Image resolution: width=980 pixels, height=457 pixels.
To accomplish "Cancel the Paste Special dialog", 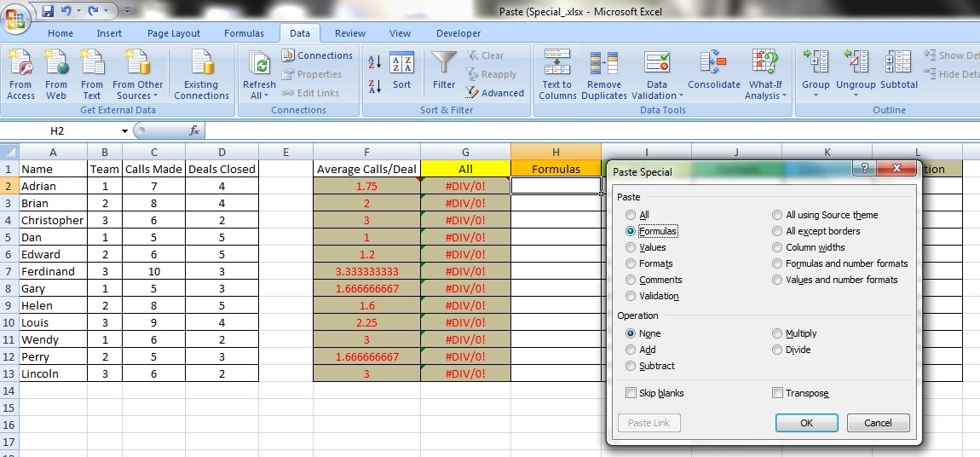I will 878,423.
